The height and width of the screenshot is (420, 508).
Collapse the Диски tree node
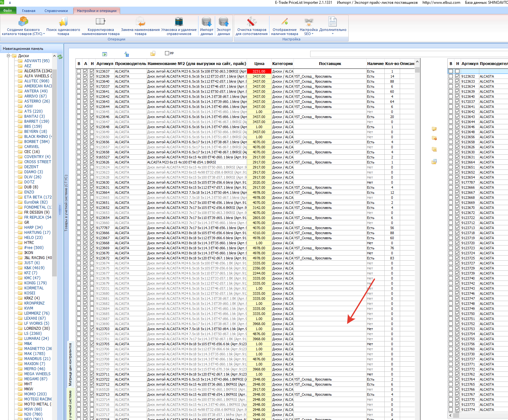point(9,56)
